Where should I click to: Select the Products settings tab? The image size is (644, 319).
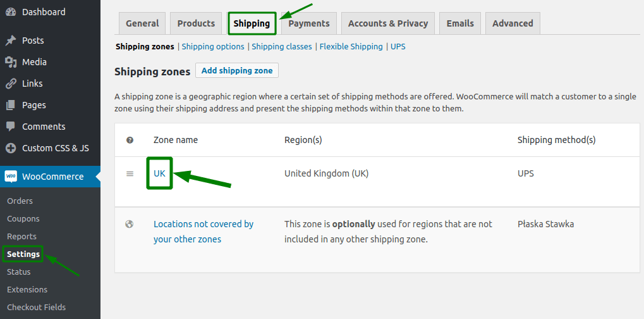pyautogui.click(x=196, y=23)
